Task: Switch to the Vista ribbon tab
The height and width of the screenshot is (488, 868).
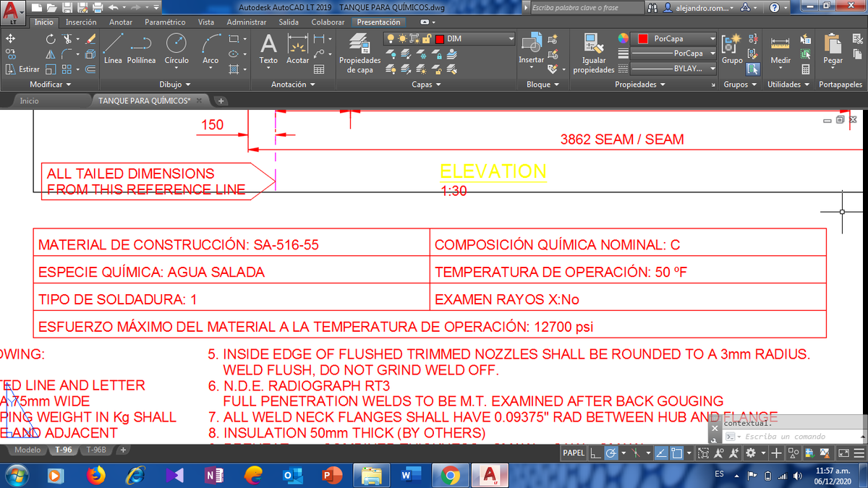Action: coord(206,22)
